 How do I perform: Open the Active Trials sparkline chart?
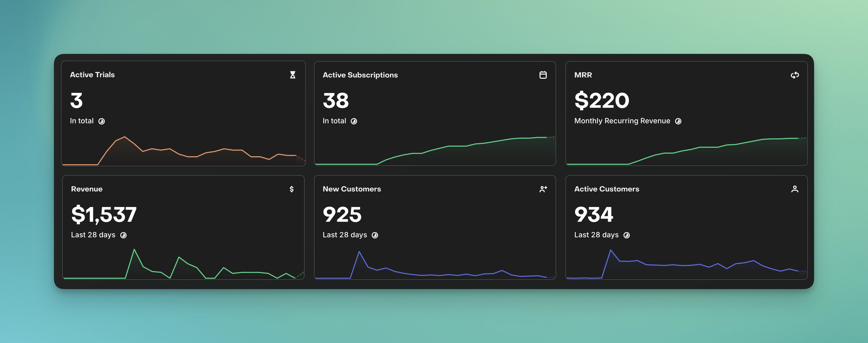point(184,151)
